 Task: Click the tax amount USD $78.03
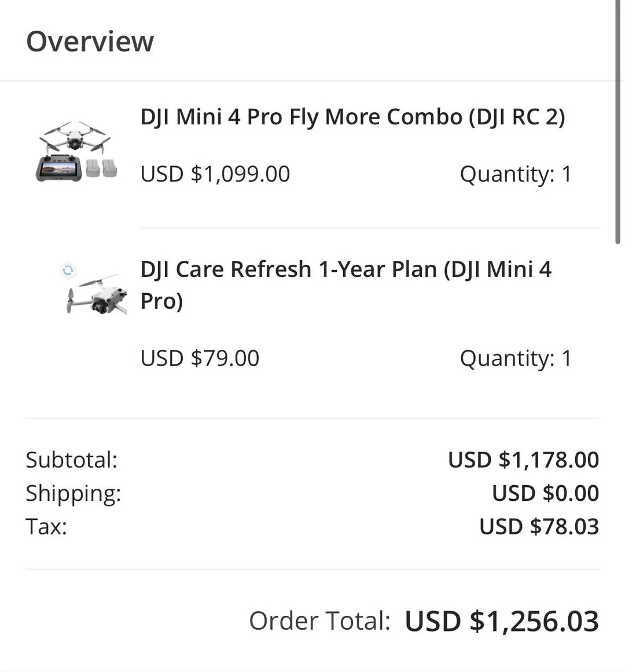click(539, 526)
